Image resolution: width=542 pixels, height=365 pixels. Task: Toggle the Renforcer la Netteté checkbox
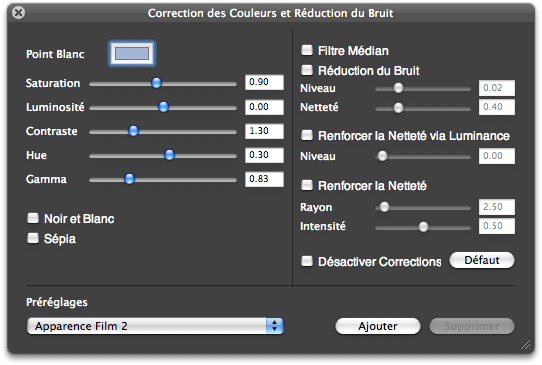point(307,185)
